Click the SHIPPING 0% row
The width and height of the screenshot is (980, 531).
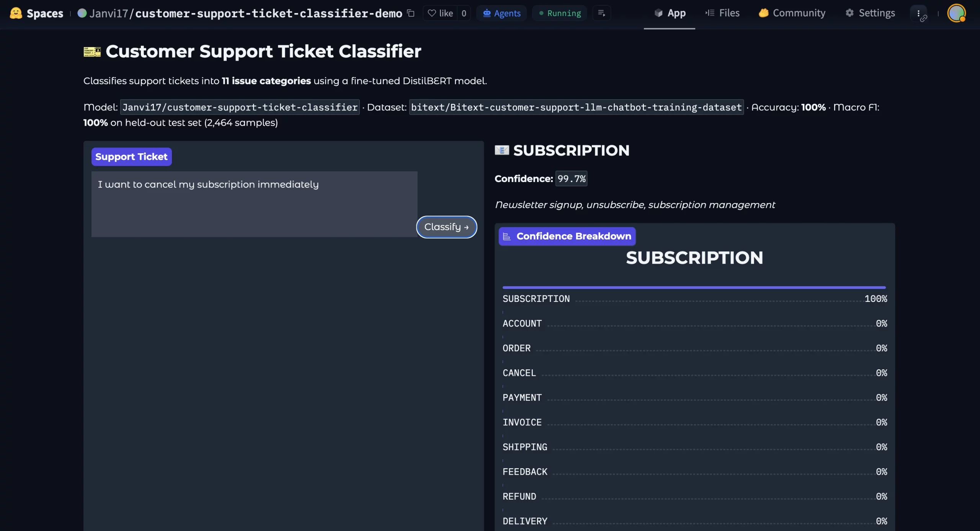695,447
